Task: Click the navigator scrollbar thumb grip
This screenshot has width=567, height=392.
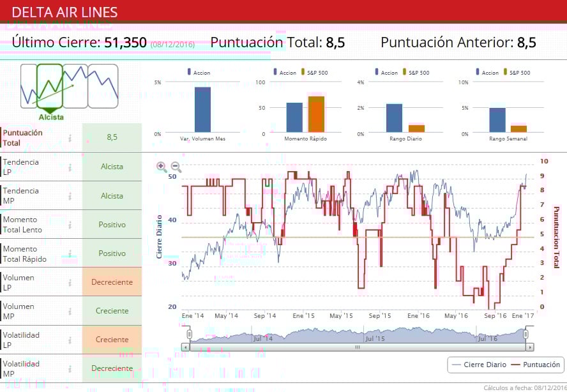Action: [358, 347]
